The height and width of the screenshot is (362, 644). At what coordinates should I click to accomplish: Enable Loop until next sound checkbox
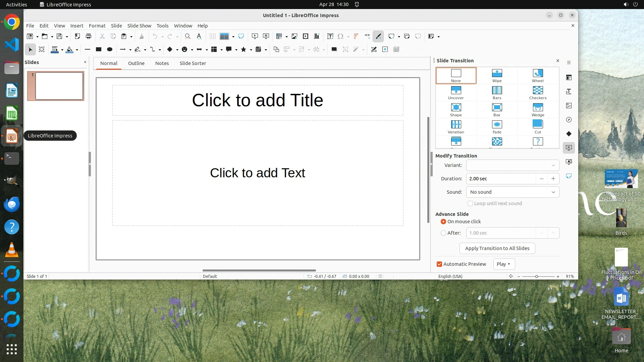(470, 203)
